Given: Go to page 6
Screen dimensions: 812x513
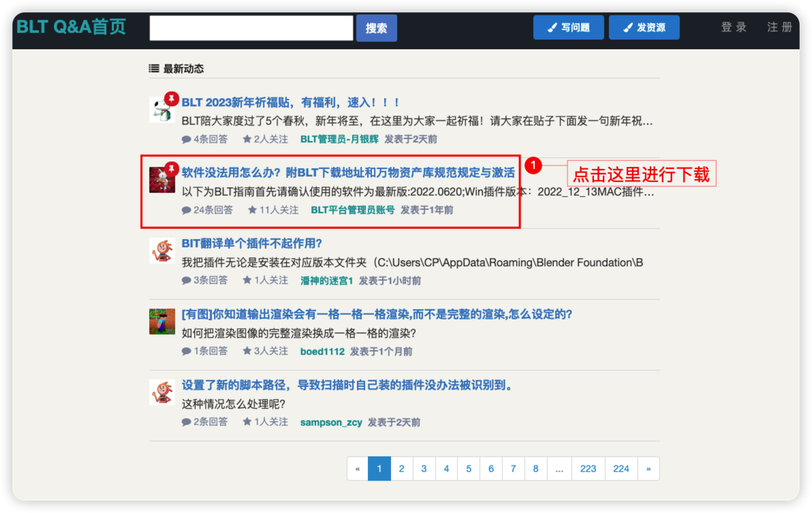Looking at the screenshot, I should [491, 469].
